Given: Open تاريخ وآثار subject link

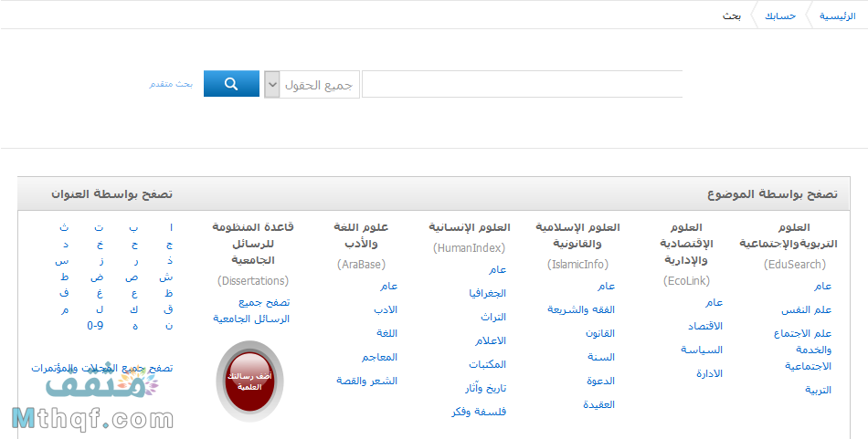Looking at the screenshot, I should point(485,388).
